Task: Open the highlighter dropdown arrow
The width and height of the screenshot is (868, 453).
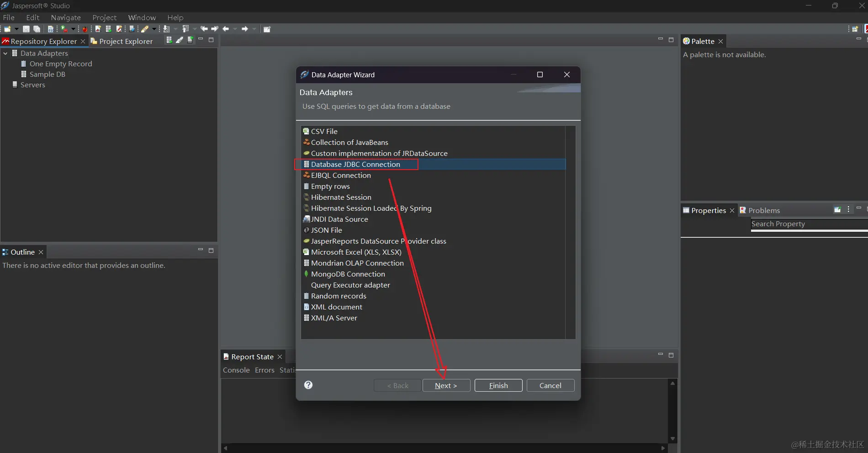Action: click(154, 29)
